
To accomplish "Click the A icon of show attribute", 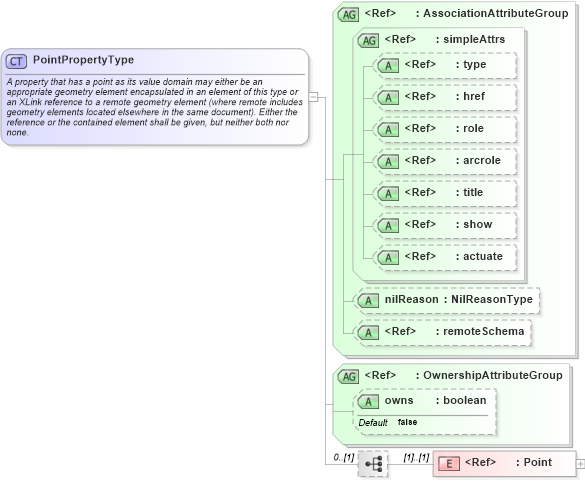I will [x=388, y=226].
